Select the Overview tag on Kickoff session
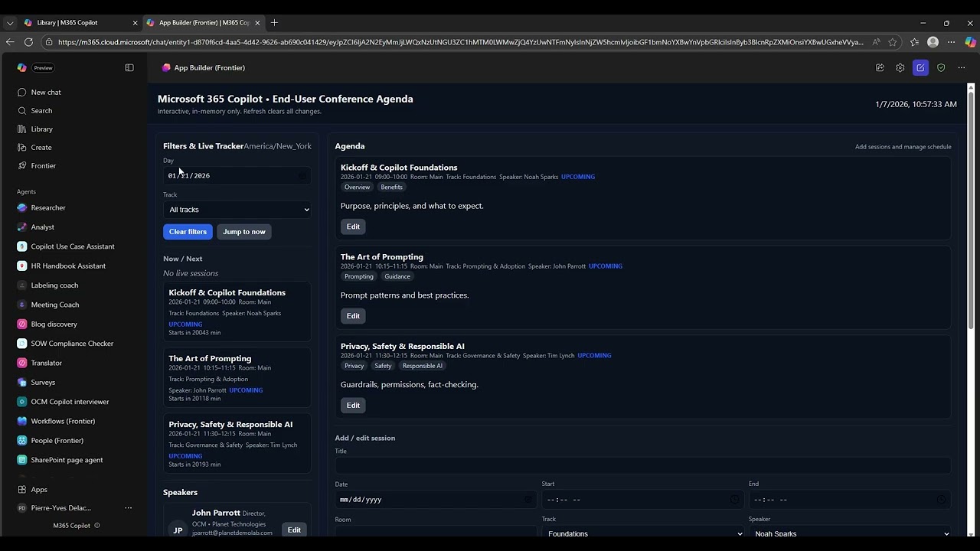Image resolution: width=980 pixels, height=551 pixels. click(357, 187)
